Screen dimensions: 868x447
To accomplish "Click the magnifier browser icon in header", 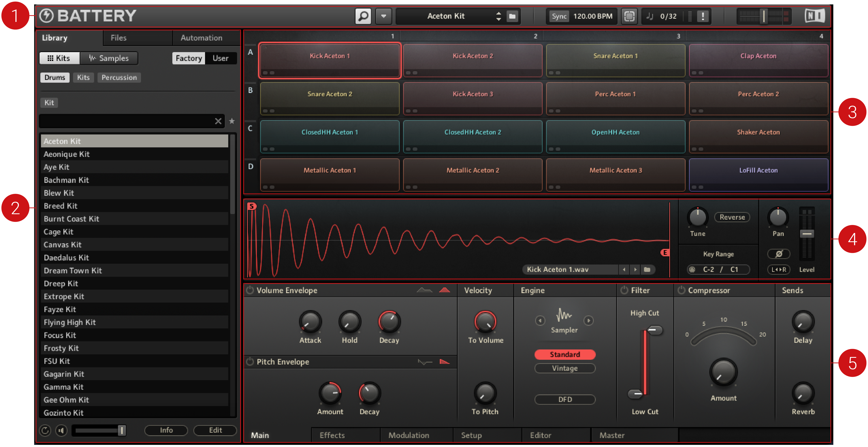I will coord(363,16).
